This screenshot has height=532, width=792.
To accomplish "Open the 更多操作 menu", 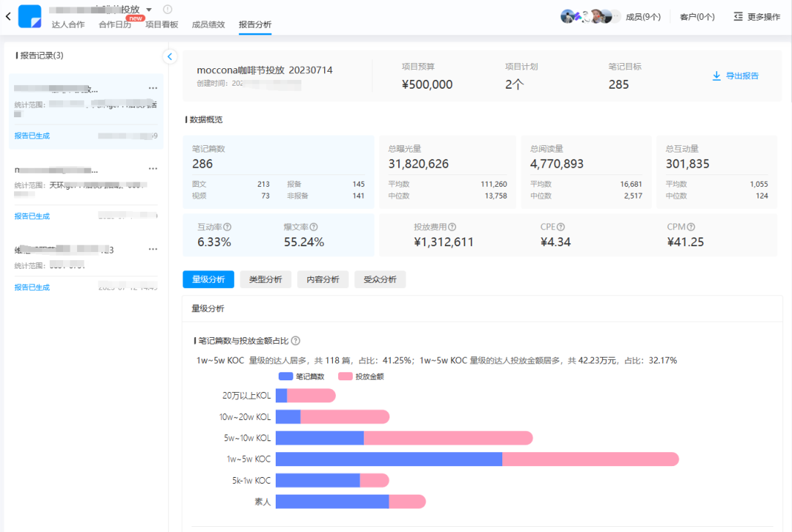I will point(757,17).
